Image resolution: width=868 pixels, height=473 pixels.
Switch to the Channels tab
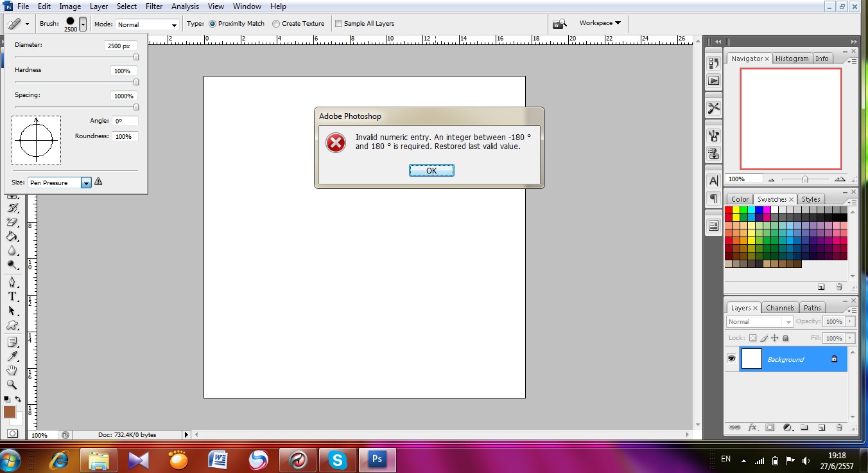pyautogui.click(x=780, y=308)
